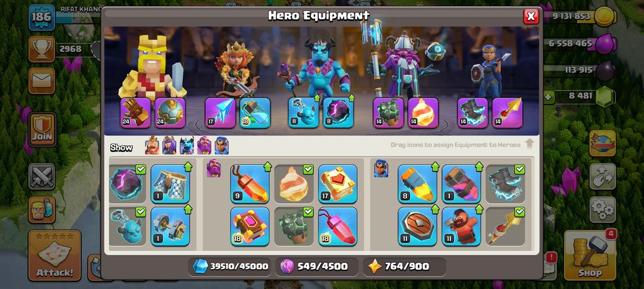Choose the Rage Gem level 18
Image resolution: width=644 pixels, height=289 pixels.
(338, 226)
